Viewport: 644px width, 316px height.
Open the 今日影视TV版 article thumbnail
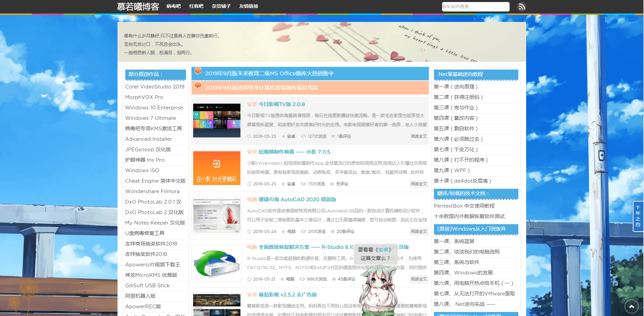pos(216,121)
